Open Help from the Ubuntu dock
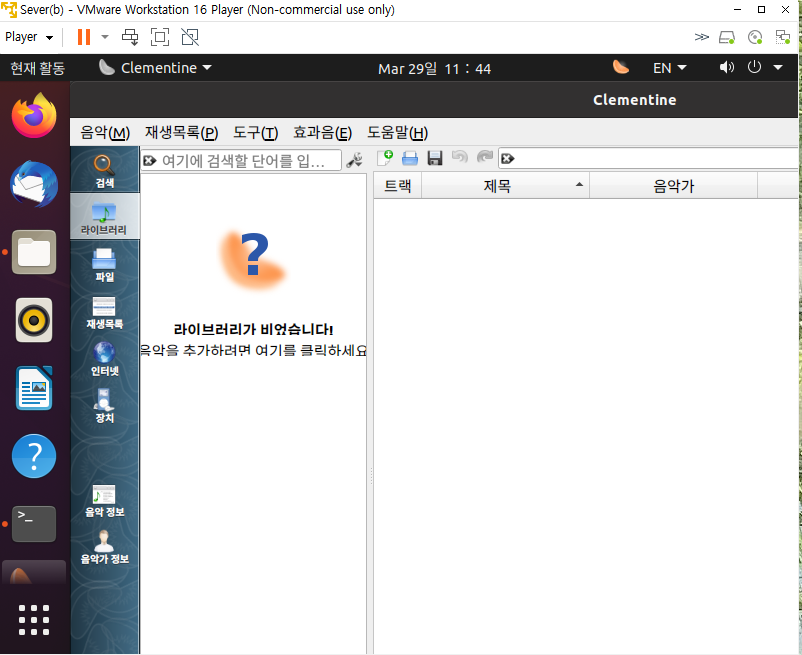 [34, 456]
